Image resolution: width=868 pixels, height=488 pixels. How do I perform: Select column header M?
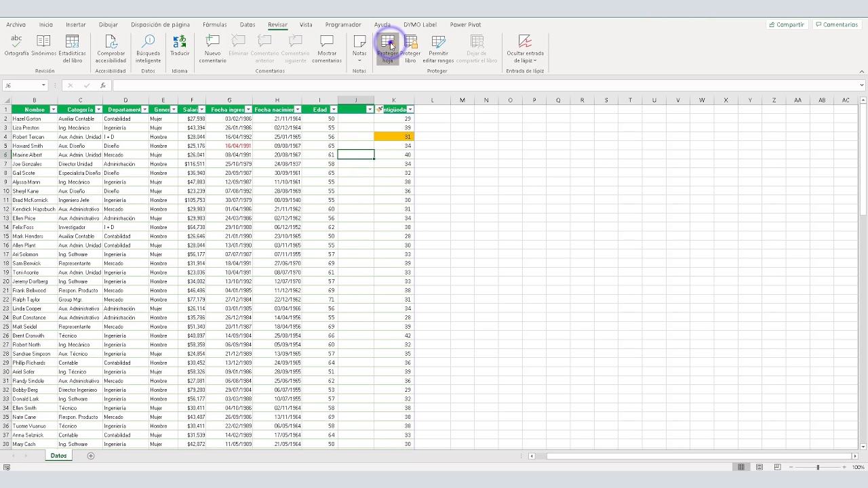tap(462, 100)
